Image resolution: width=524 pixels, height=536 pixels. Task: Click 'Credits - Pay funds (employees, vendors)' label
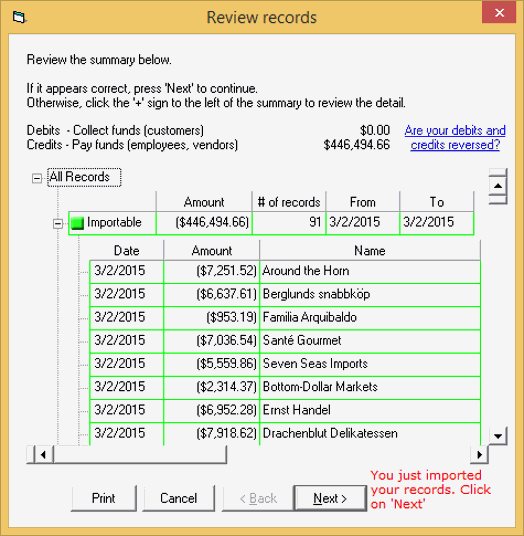click(x=132, y=145)
